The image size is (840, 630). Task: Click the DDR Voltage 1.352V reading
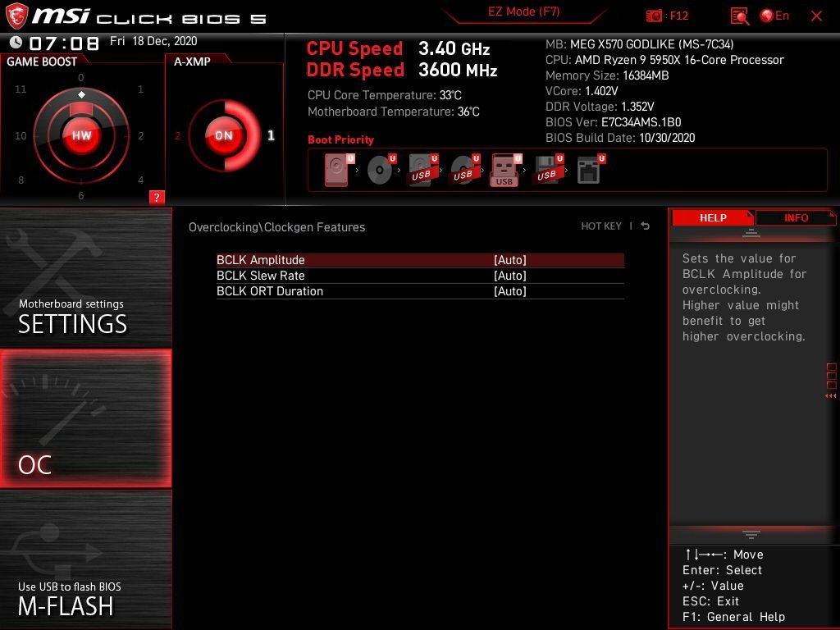click(600, 107)
